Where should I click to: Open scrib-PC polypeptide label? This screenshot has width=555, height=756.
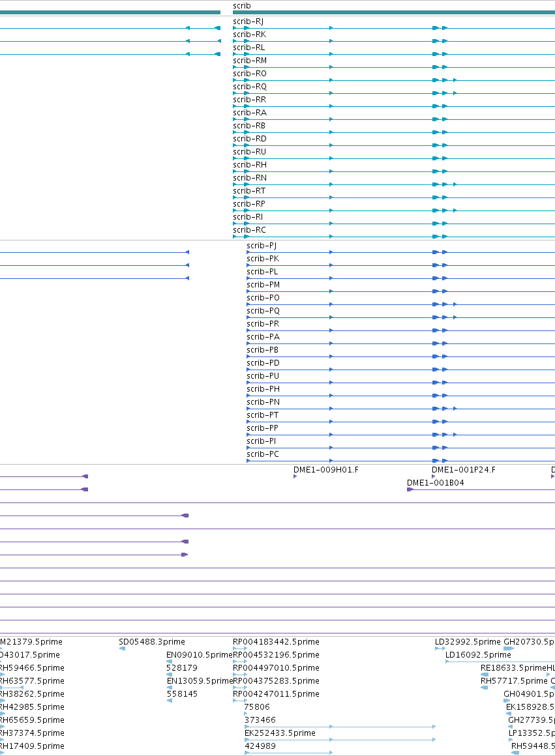(x=263, y=454)
